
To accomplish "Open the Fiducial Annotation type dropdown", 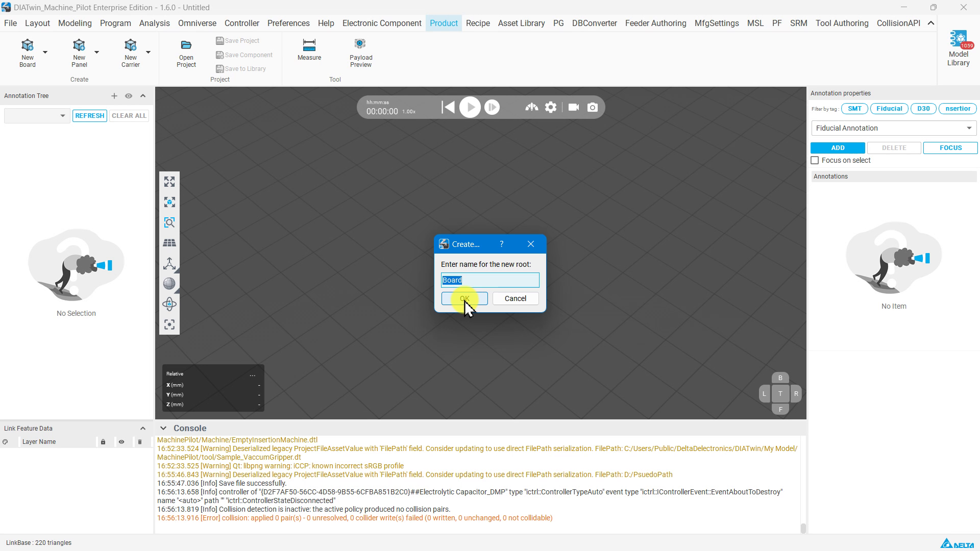I will pos(894,128).
